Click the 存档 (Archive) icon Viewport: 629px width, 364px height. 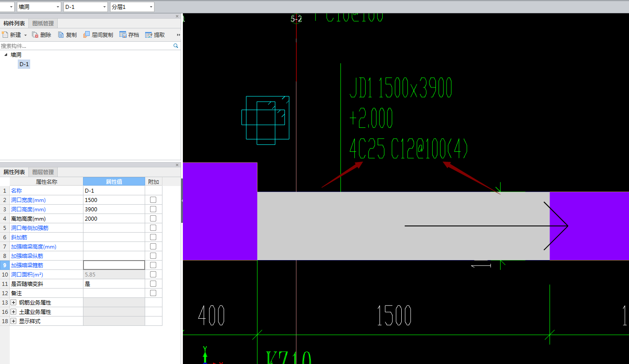pos(123,35)
